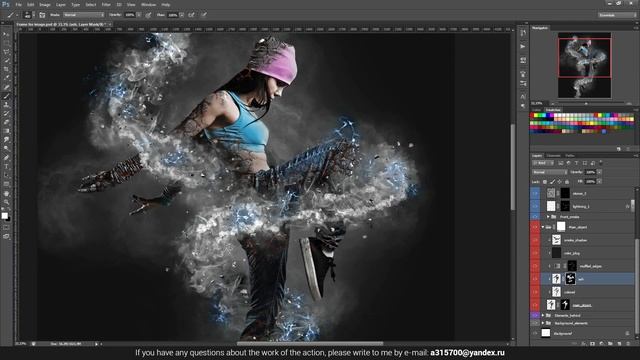Click the ash layer mask thumbnail
The image size is (640, 360).
pyautogui.click(x=570, y=279)
